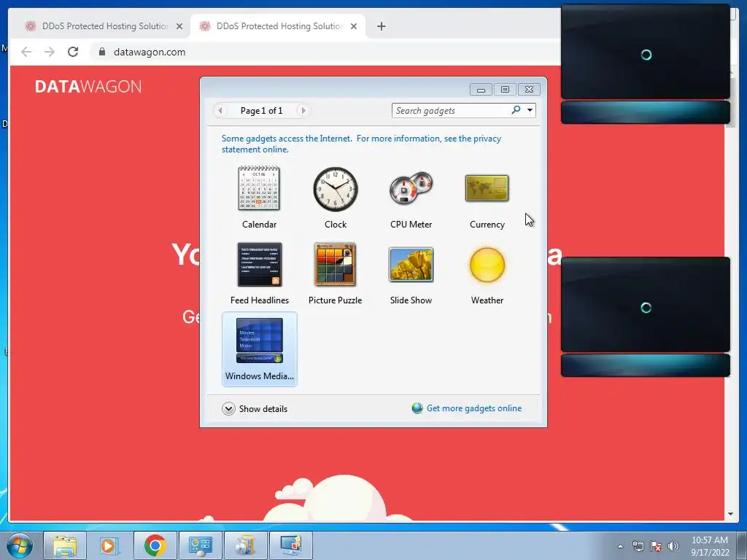The image size is (747, 560).
Task: Click Chrome back arrow
Action: [x=26, y=52]
